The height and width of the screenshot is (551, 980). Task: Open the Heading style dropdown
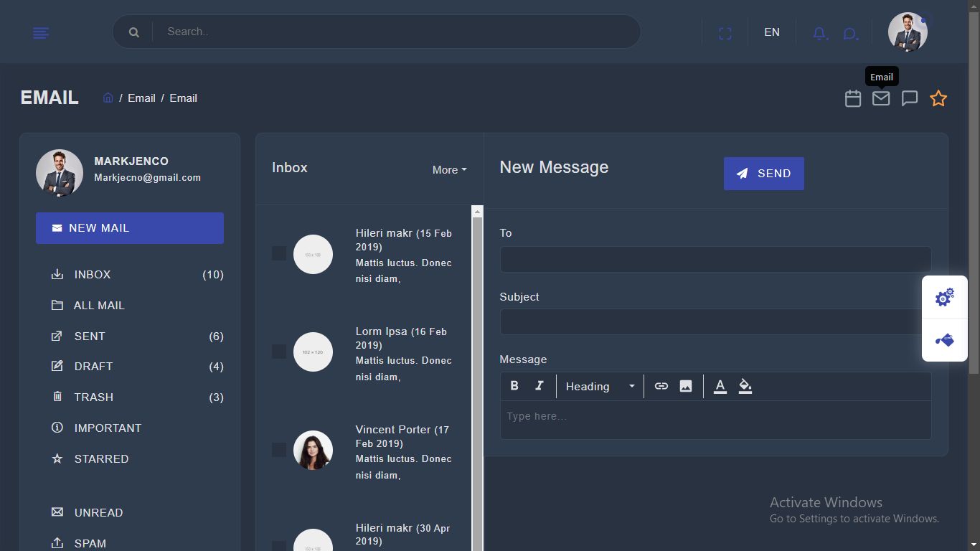[x=600, y=386]
